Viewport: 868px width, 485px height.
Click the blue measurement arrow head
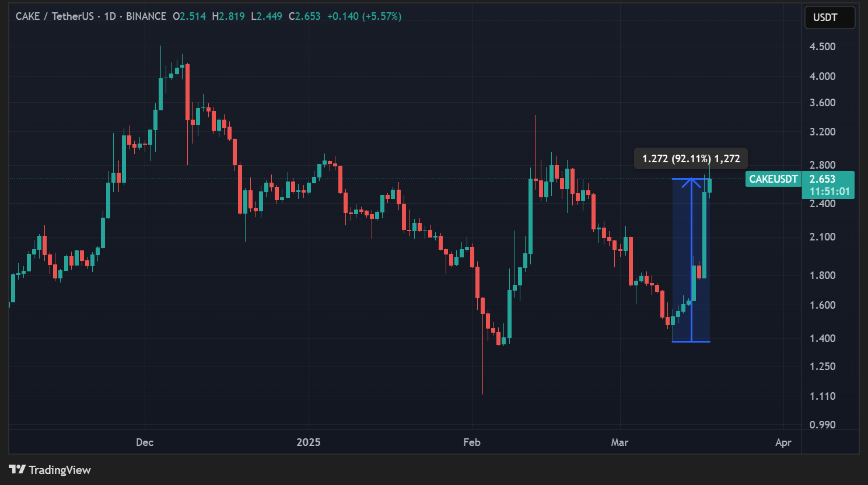coord(691,182)
